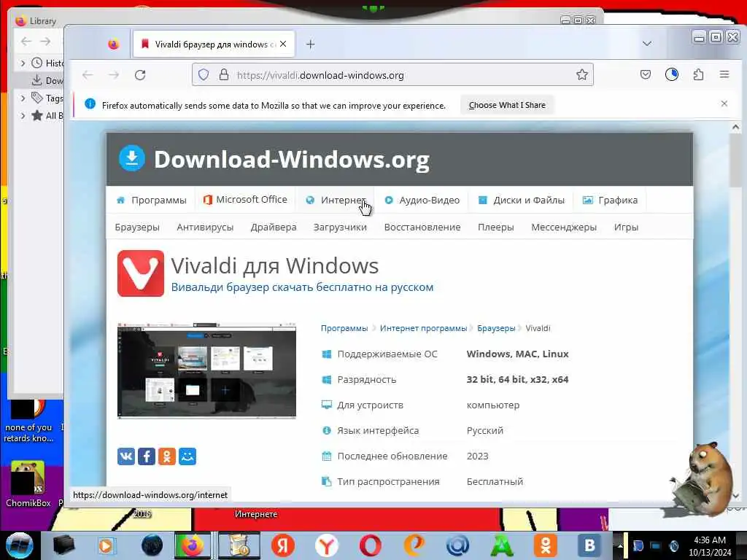Click the page vertical scrollbar
Screen dimensions: 747x560
pyautogui.click(x=735, y=161)
